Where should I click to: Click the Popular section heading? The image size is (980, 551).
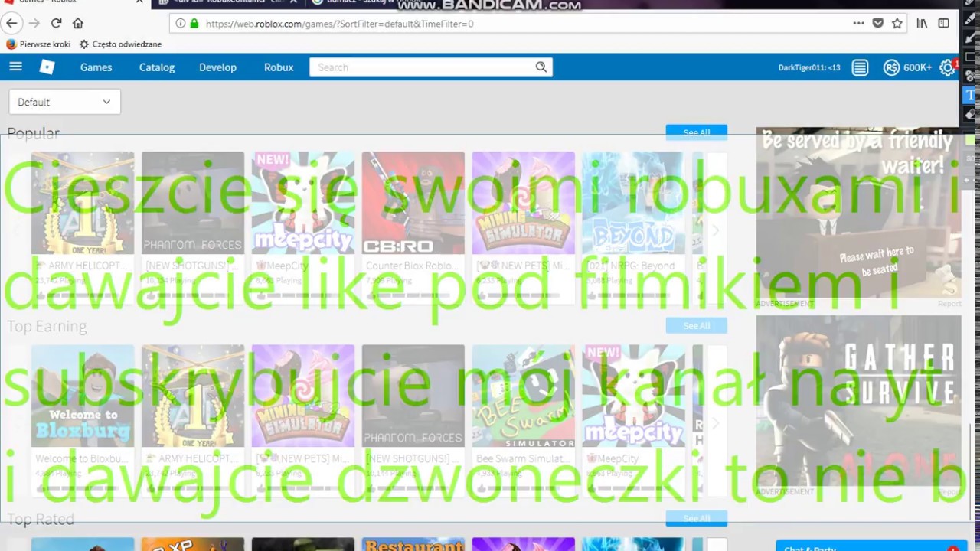pos(33,133)
